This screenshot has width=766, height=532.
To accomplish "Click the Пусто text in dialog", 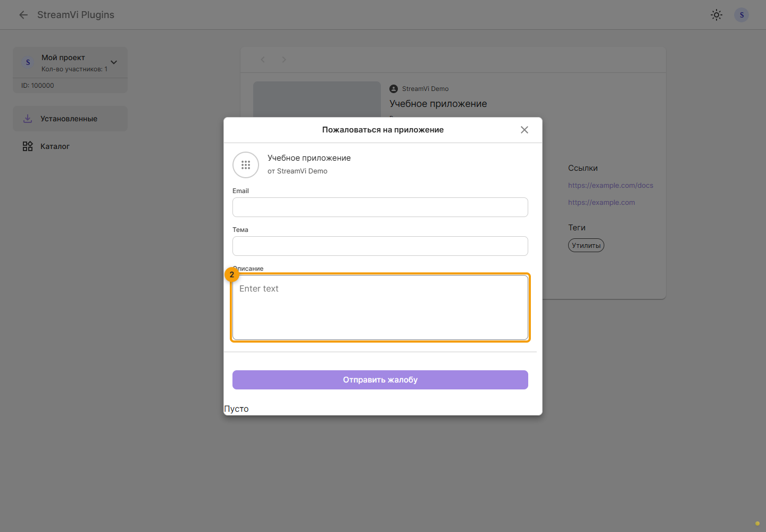I will pos(236,409).
